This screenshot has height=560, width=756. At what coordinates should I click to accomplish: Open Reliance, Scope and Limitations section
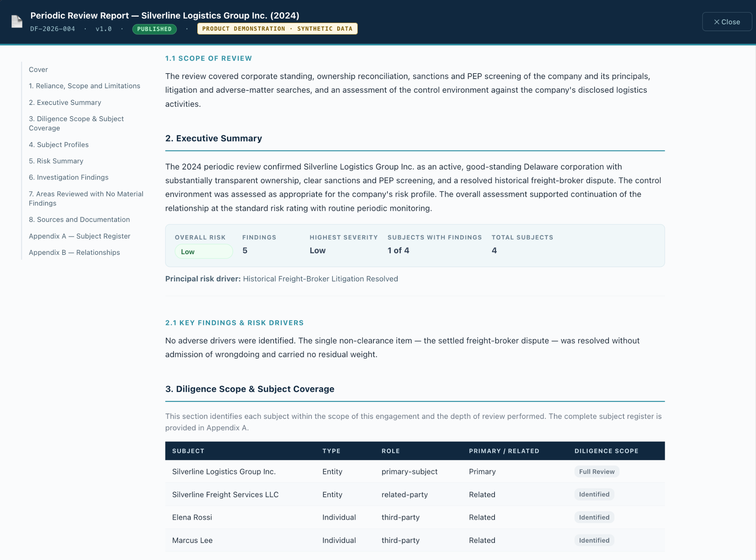tap(85, 86)
